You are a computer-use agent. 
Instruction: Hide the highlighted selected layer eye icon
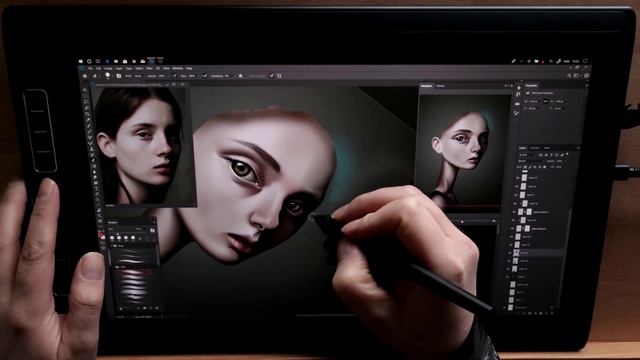click(509, 253)
